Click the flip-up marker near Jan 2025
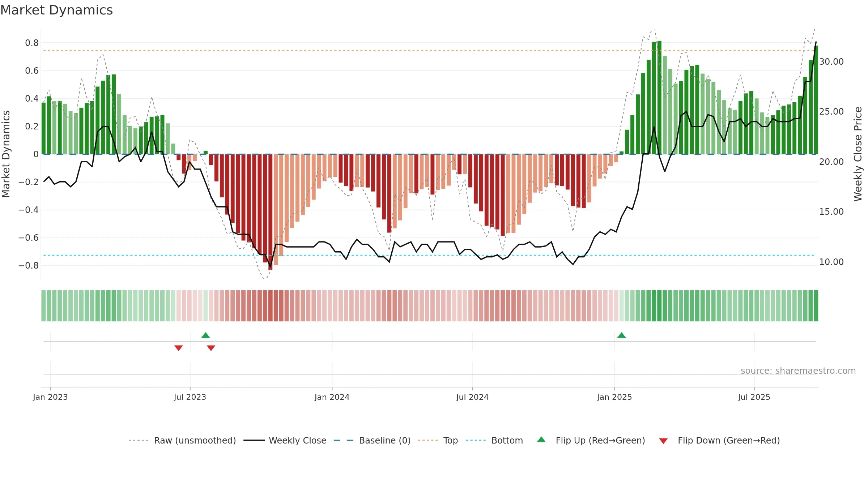Viewport: 868px width, 488px height. [622, 335]
